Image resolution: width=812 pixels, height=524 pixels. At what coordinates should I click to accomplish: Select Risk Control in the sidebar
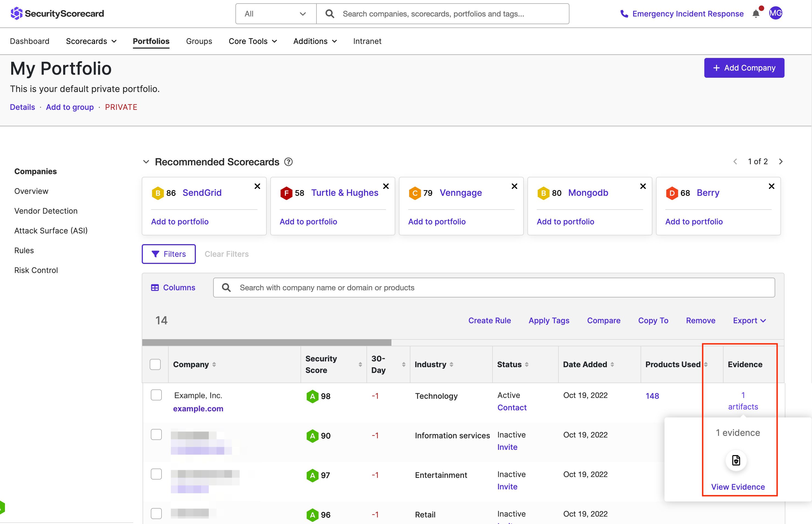36,270
